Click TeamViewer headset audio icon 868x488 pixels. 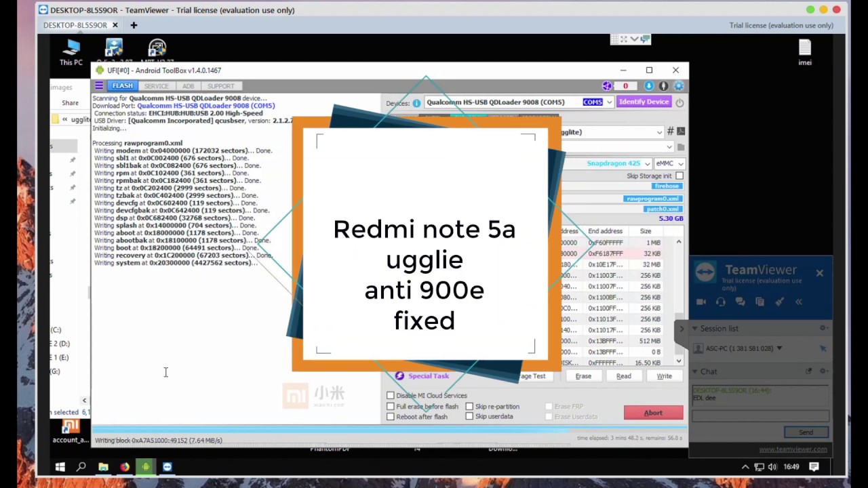point(721,302)
